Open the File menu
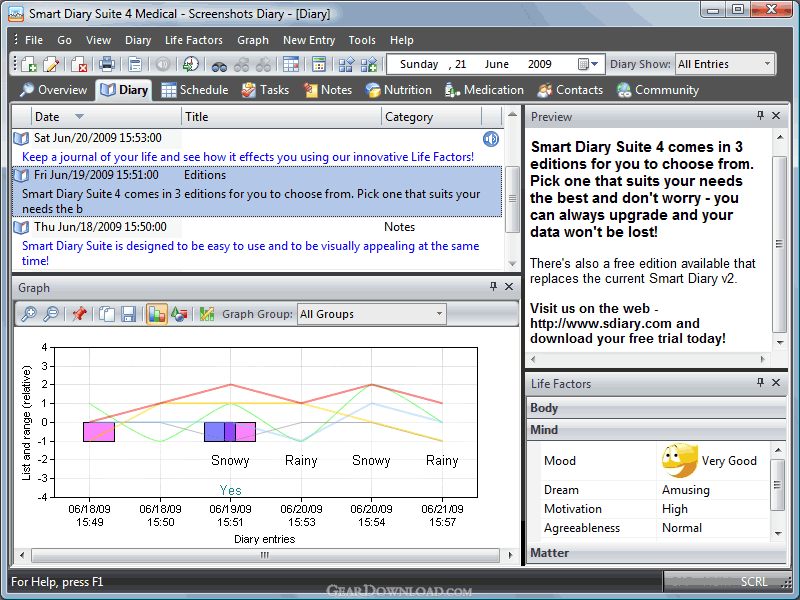 (34, 40)
